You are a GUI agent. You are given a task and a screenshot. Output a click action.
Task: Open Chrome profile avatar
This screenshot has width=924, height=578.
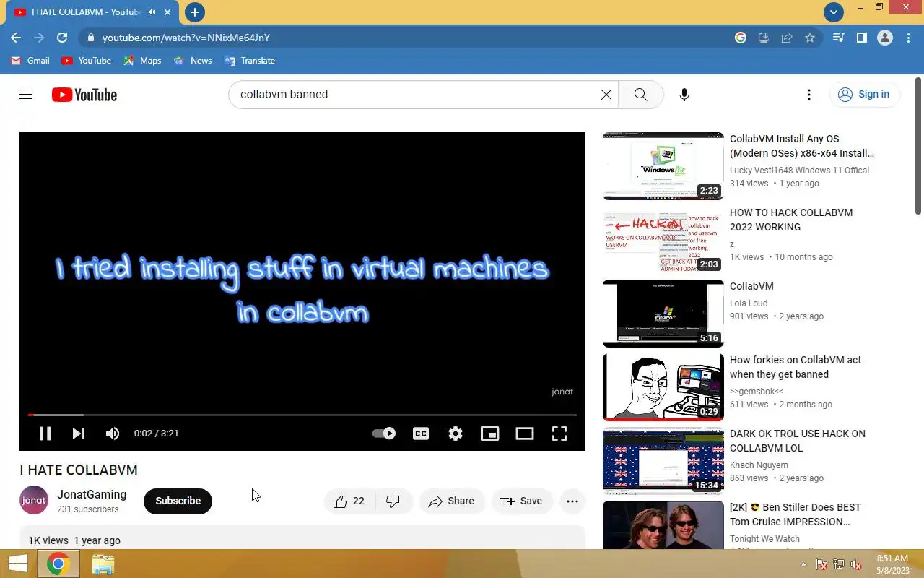pos(885,38)
